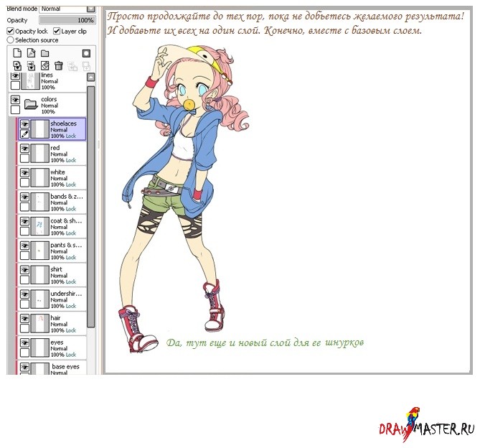Toggle link box on white layer

(25, 182)
